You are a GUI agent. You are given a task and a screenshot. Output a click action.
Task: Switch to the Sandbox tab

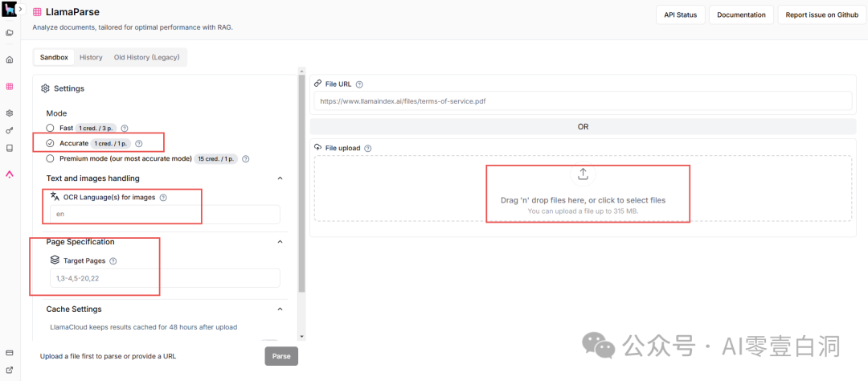pos(54,57)
